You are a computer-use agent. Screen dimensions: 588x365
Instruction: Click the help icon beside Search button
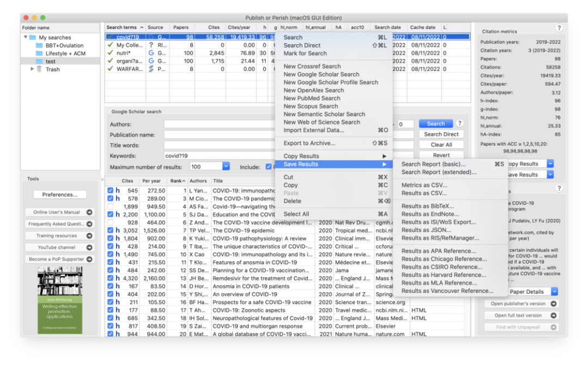tap(460, 123)
